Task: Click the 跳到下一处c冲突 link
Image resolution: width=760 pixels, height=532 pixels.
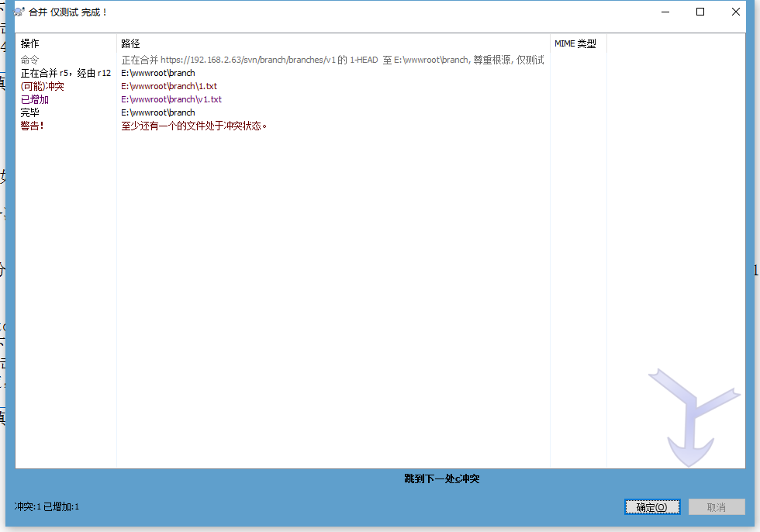Action: (441, 478)
